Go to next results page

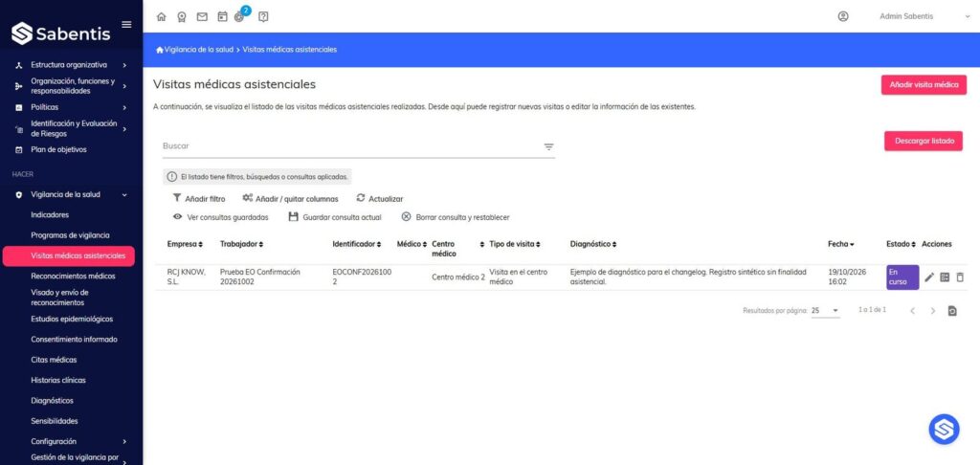pos(932,311)
